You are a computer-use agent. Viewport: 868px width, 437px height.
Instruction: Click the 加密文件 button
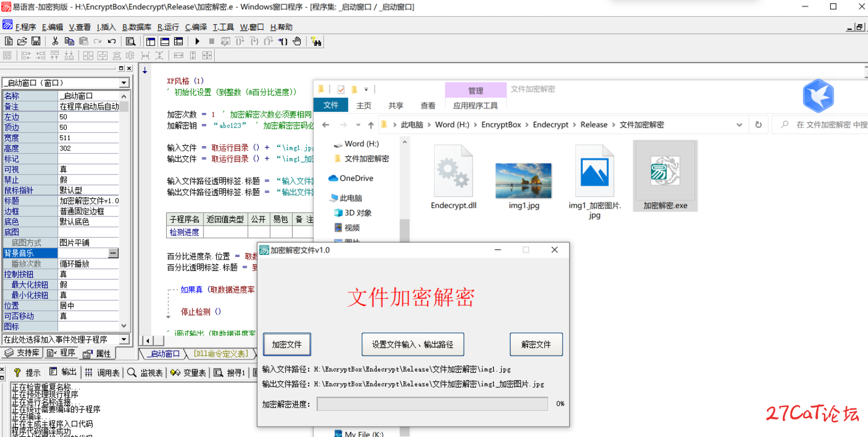(287, 345)
